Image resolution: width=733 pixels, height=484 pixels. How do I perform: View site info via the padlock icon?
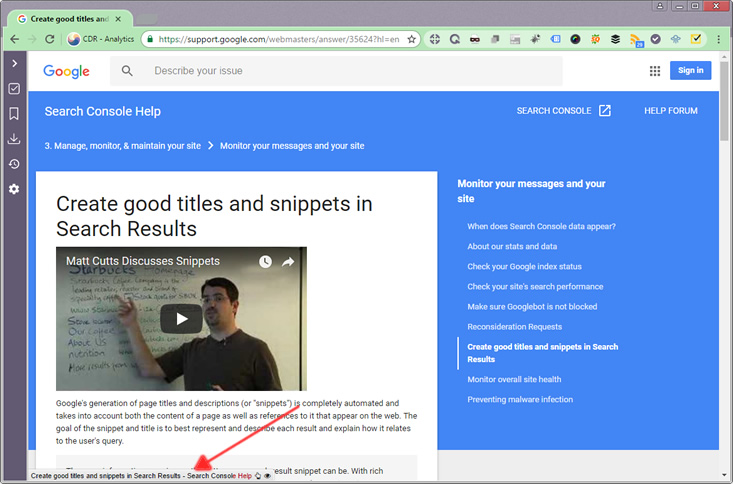[x=150, y=39]
